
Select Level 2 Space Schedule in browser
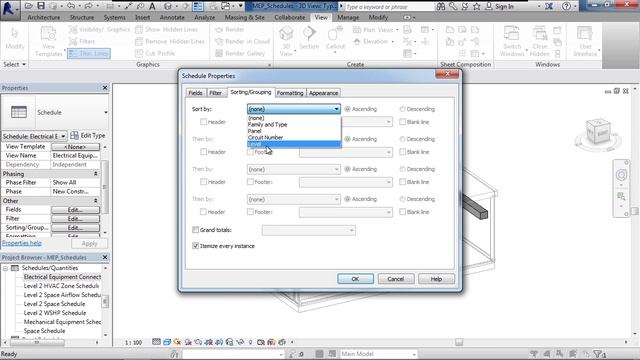[x=54, y=304]
